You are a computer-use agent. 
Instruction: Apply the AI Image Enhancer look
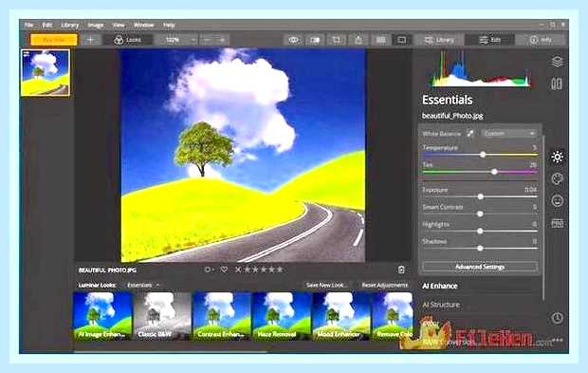click(102, 316)
